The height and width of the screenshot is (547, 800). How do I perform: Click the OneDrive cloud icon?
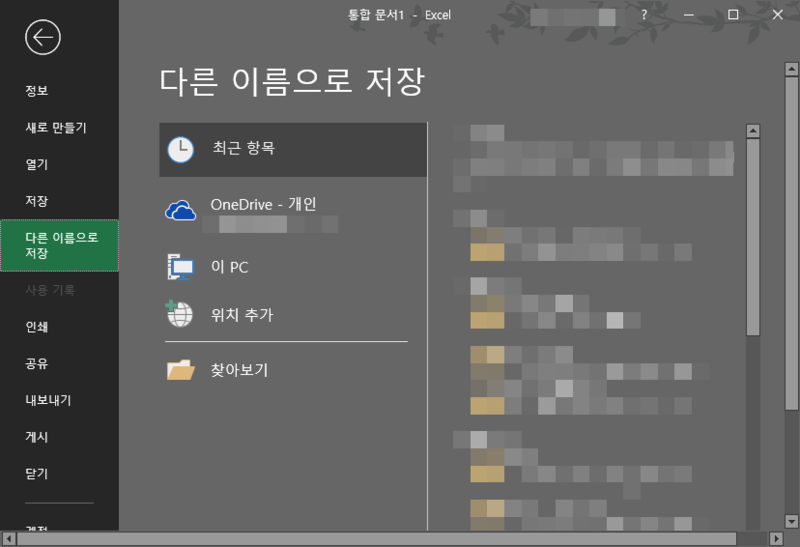[x=181, y=210]
